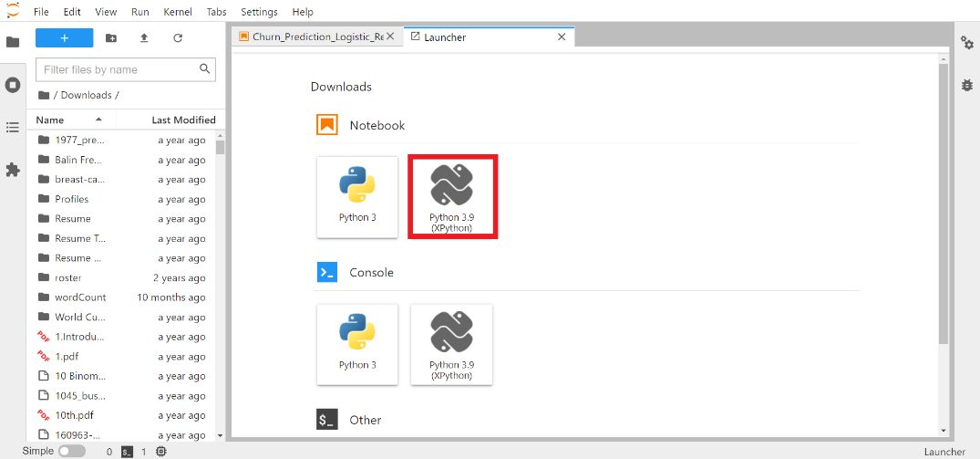Viewport: 980px width, 459px height.
Task: Open the wordCount folder
Action: point(80,297)
